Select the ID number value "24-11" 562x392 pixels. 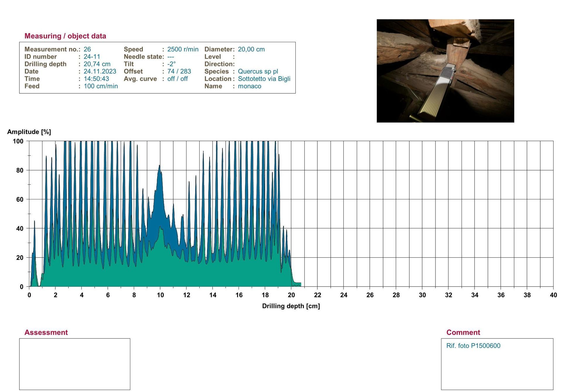point(92,57)
